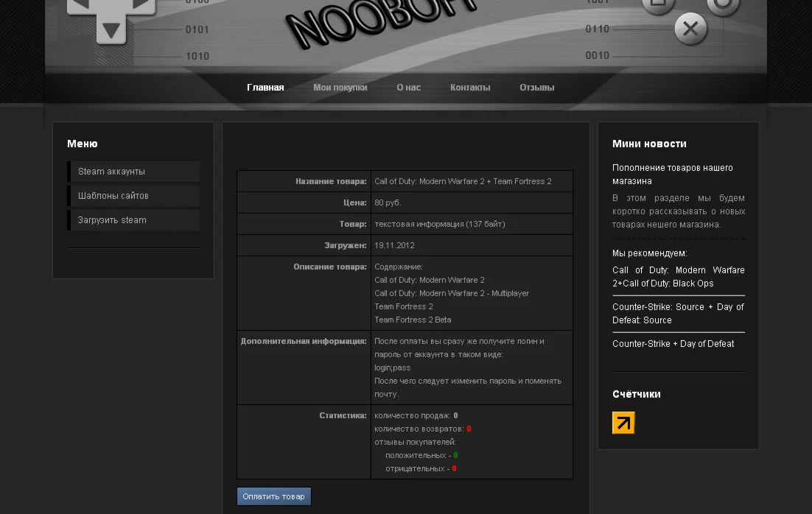
Task: Open news Пополнение товаров нашего магазина
Action: click(x=672, y=175)
